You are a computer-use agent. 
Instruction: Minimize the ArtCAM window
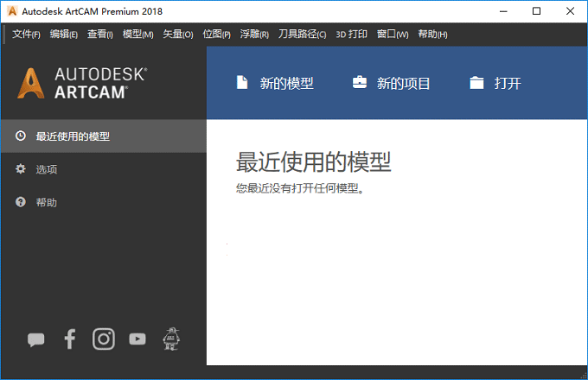[x=503, y=11]
